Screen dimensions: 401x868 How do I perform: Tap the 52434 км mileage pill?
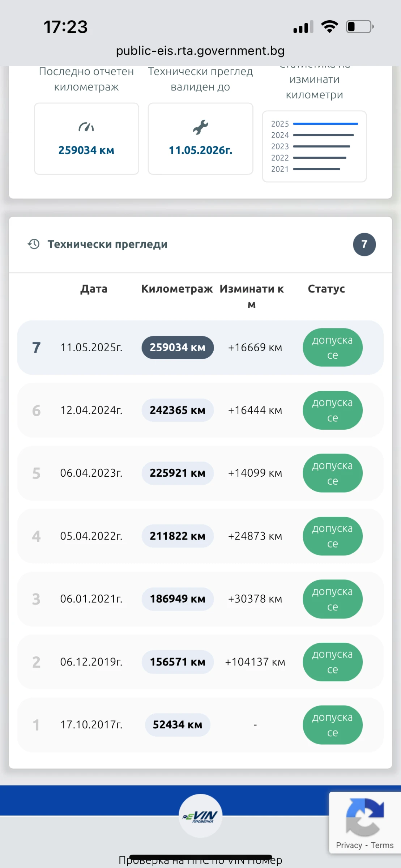[178, 725]
